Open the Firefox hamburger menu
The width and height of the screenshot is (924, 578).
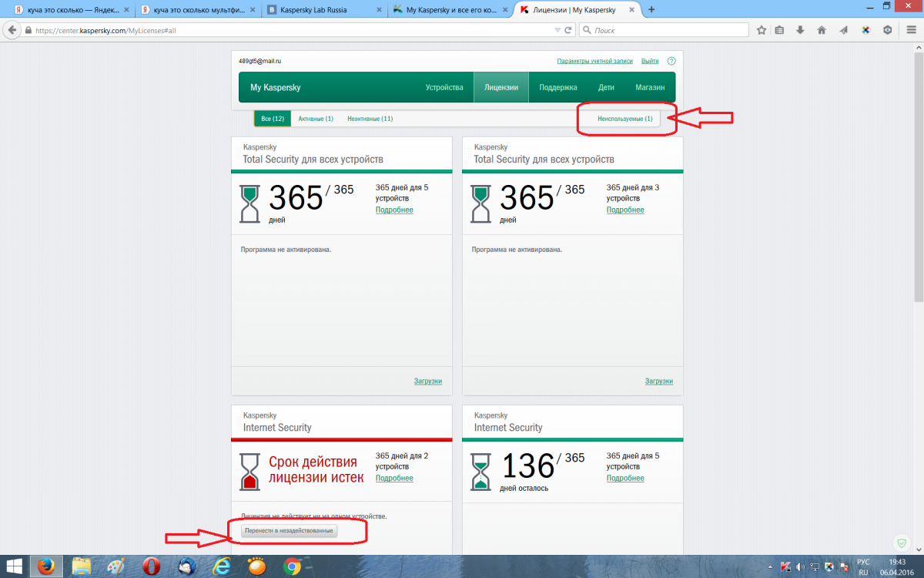[x=910, y=30]
